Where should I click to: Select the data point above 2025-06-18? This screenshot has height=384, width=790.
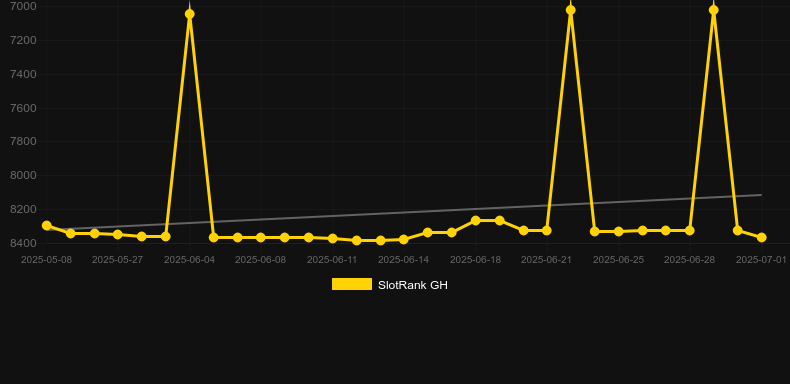pos(476,221)
